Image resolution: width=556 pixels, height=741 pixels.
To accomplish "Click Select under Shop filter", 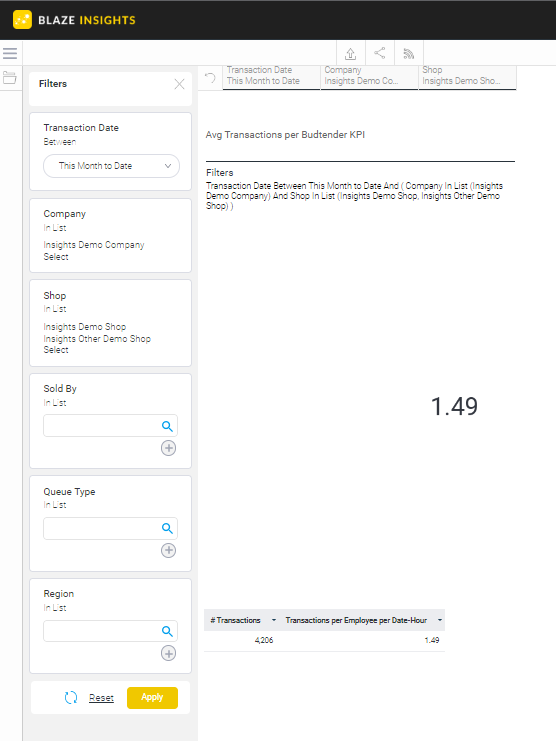I will coord(56,350).
